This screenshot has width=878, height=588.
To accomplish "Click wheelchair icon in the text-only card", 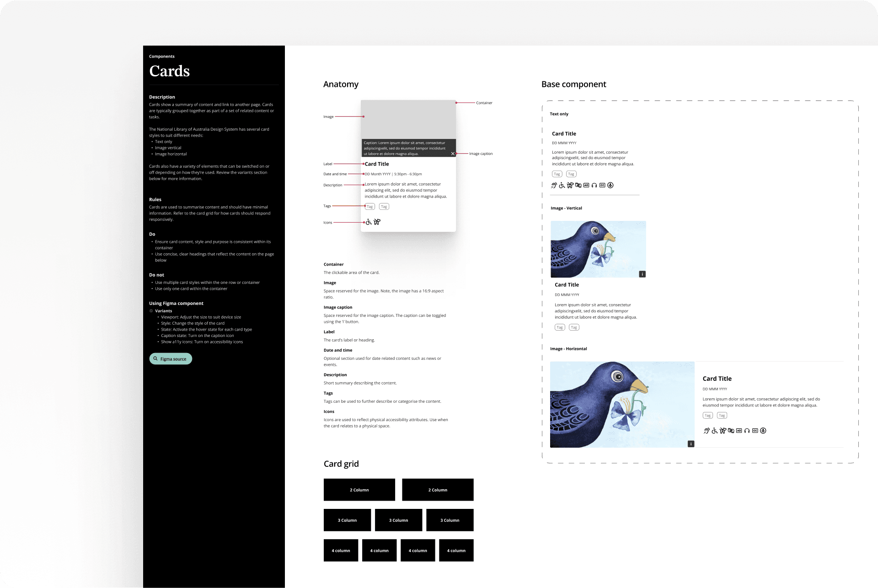I will 562,185.
